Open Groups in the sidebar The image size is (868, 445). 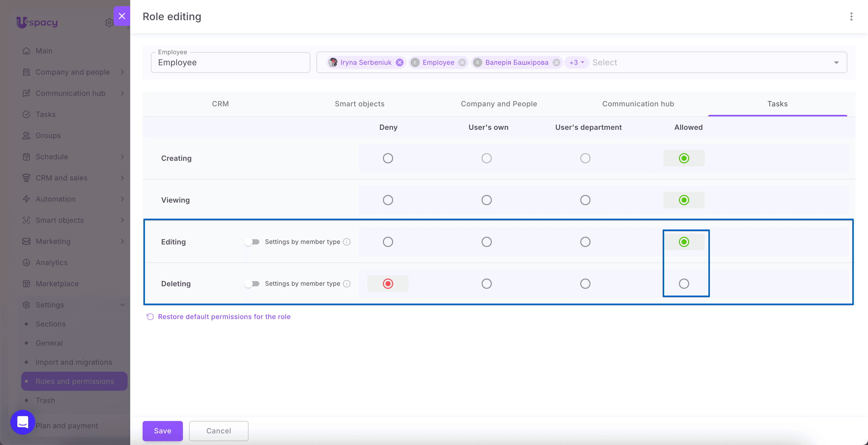click(48, 136)
